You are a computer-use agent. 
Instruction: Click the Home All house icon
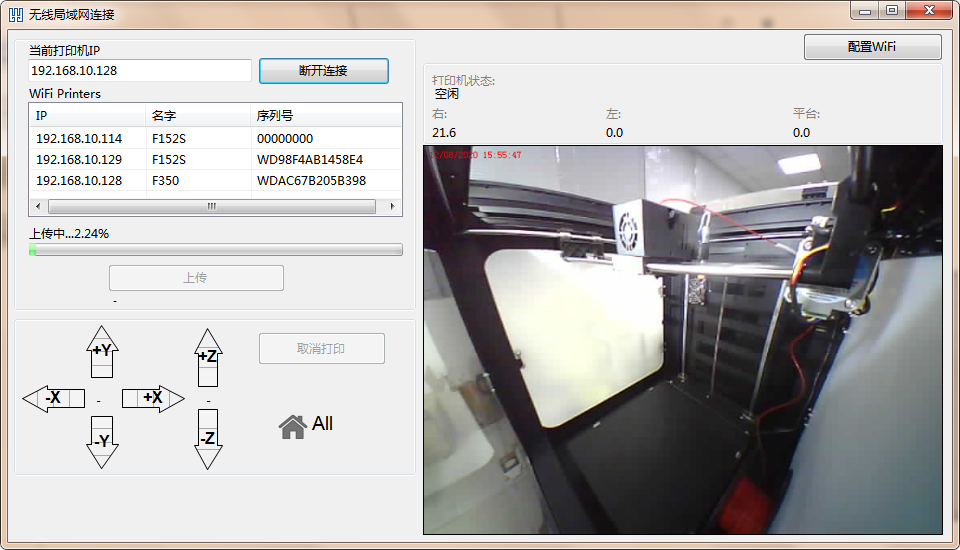pyautogui.click(x=293, y=426)
